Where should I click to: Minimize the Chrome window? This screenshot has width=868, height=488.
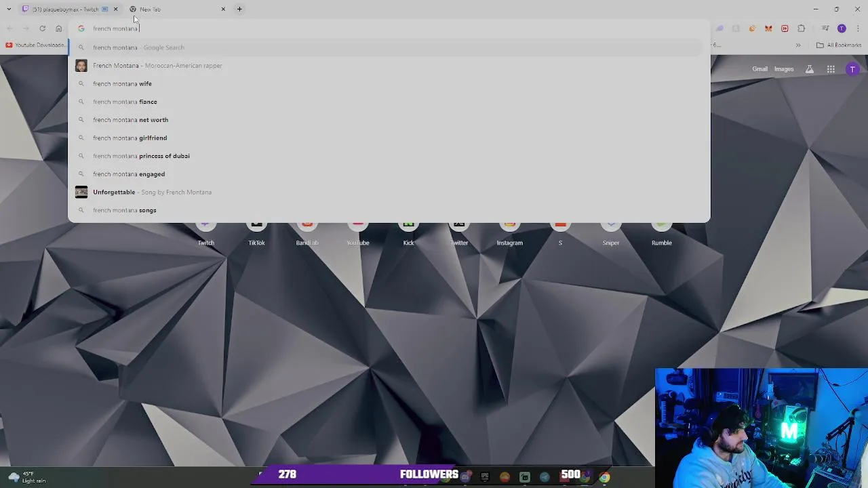816,9
